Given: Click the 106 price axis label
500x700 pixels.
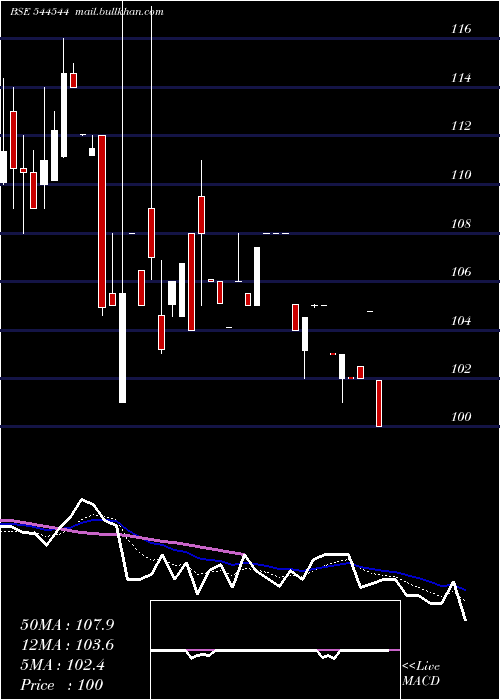Looking at the screenshot, I should coord(461,272).
